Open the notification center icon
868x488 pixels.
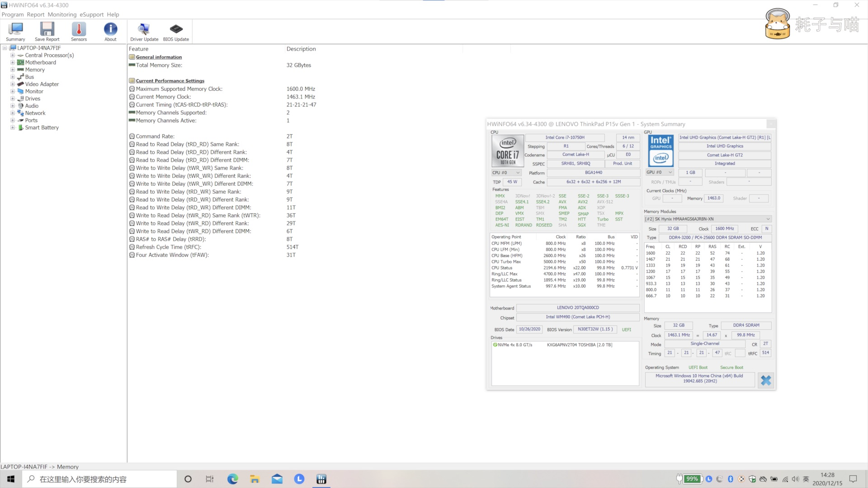853,479
